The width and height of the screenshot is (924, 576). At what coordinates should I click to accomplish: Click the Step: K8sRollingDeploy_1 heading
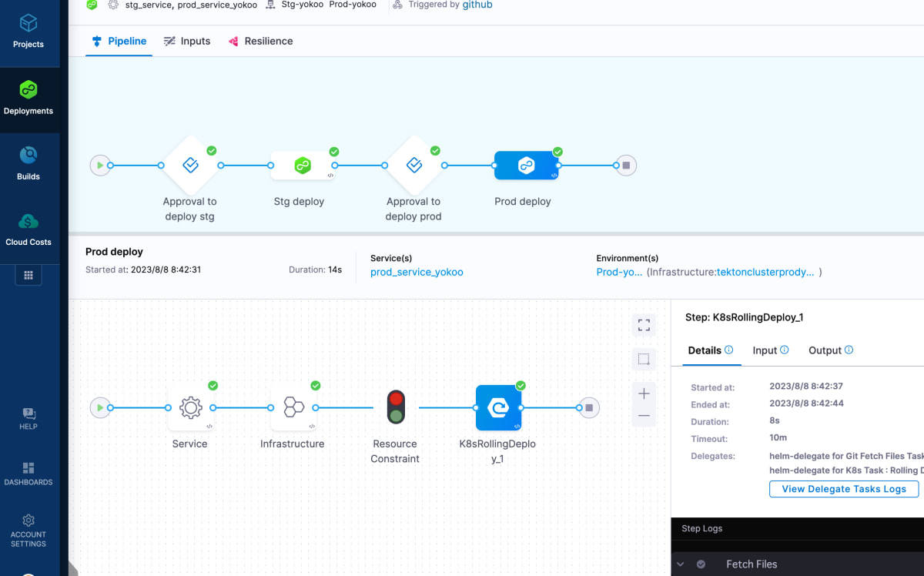pyautogui.click(x=745, y=317)
